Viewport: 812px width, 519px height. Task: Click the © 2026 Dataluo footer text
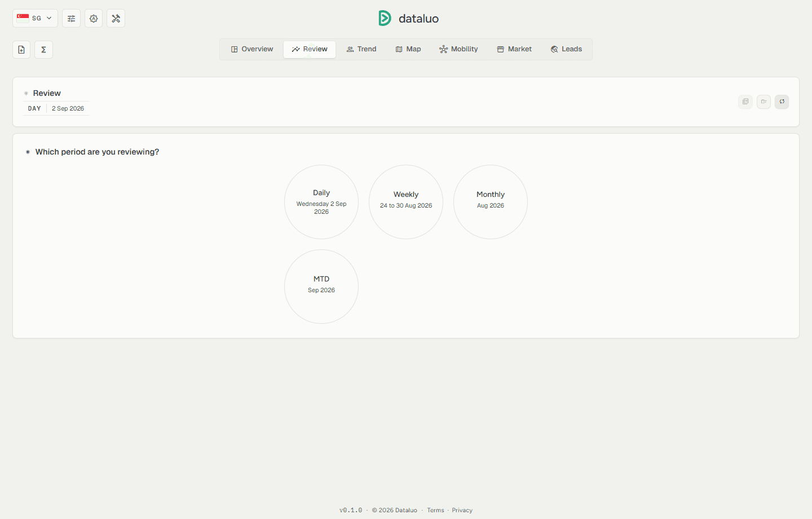(x=395, y=510)
